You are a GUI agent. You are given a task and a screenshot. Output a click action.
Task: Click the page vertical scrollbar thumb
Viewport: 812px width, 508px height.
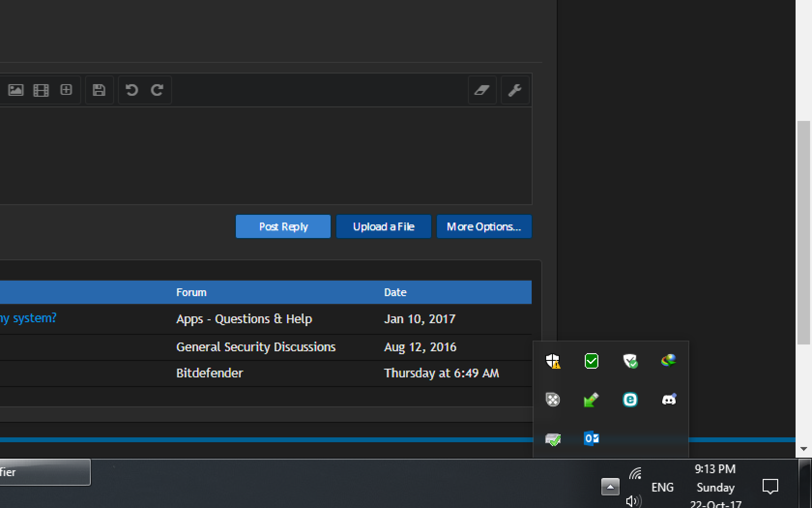804,232
